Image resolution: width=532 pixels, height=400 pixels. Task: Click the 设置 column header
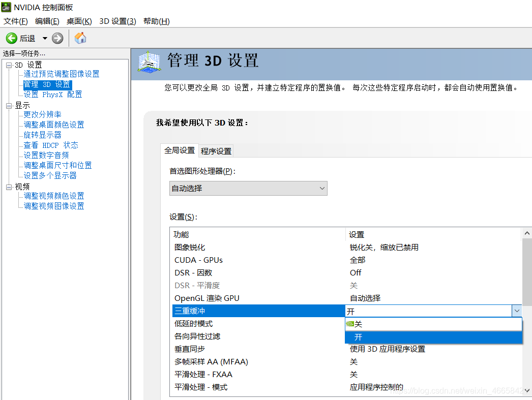433,235
